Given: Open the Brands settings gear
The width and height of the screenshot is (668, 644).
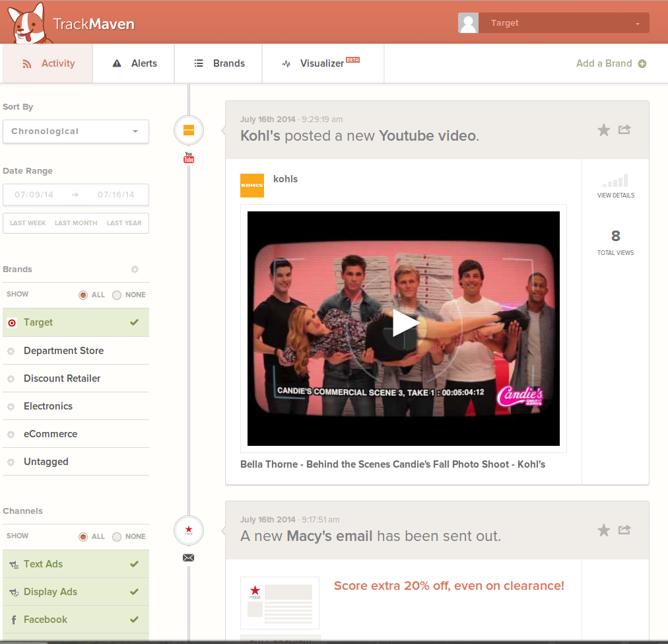Looking at the screenshot, I should pos(135,269).
